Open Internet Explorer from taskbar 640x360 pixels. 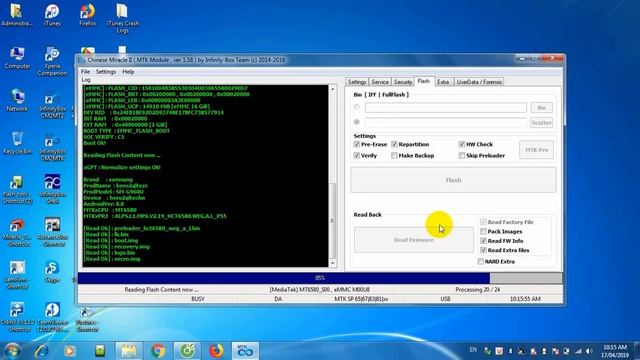[41, 351]
